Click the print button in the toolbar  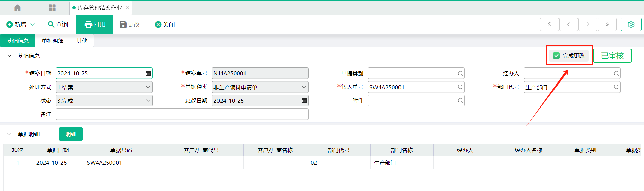[x=95, y=24]
